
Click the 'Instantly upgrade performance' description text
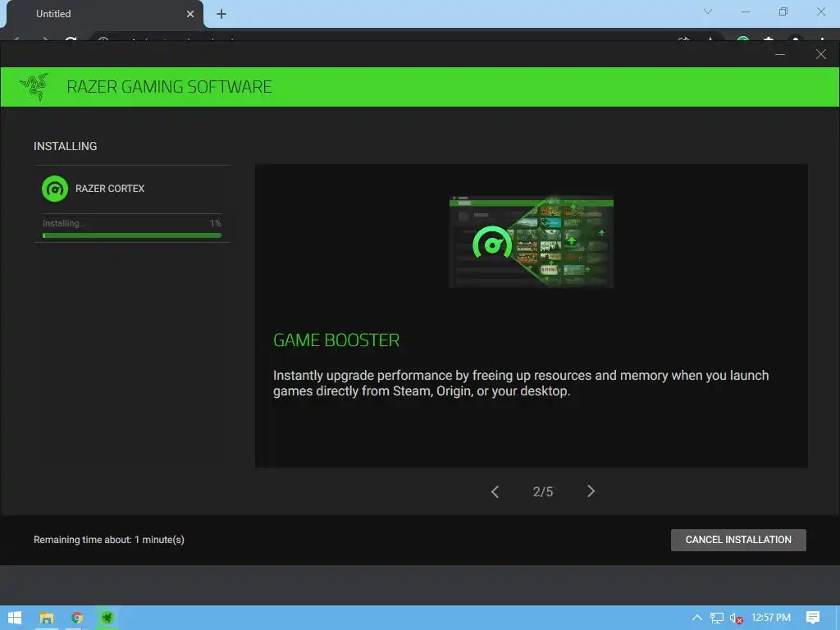521,383
